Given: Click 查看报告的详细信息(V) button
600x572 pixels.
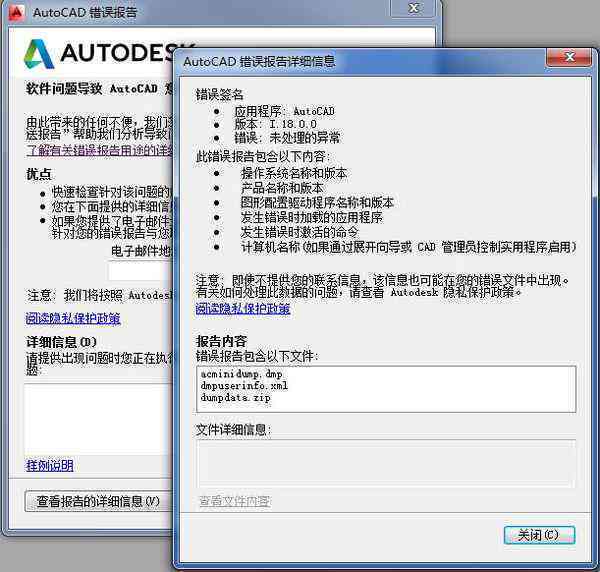Looking at the screenshot, I should click(x=98, y=501).
